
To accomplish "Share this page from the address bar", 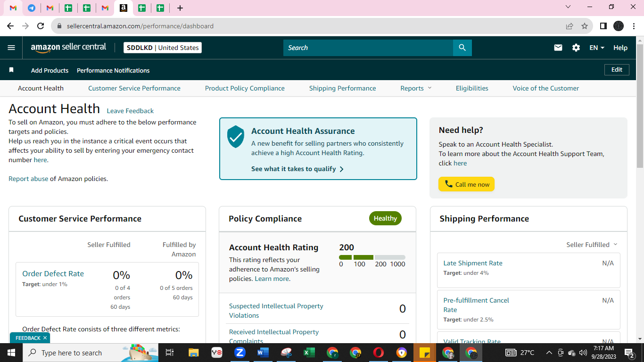I will pyautogui.click(x=570, y=26).
